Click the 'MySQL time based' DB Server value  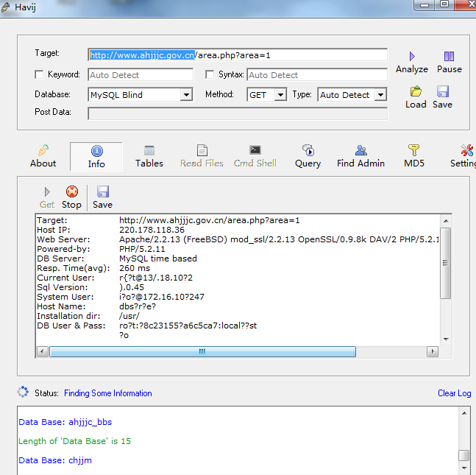tap(158, 258)
